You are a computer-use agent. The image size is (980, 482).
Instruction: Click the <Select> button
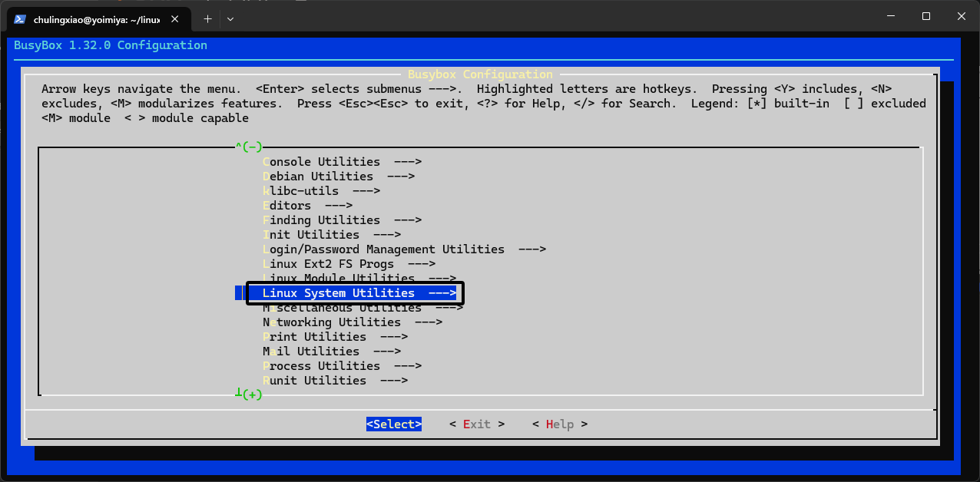[x=394, y=424]
